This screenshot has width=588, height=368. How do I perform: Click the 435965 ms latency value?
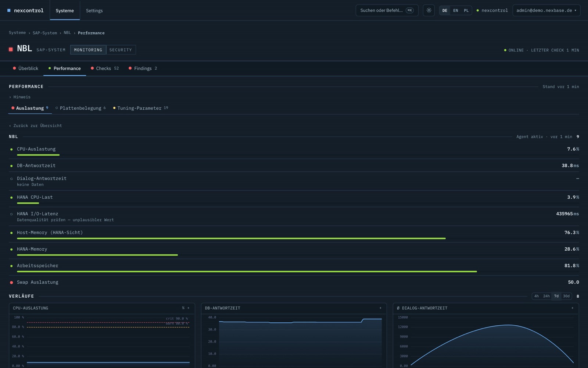(x=567, y=214)
